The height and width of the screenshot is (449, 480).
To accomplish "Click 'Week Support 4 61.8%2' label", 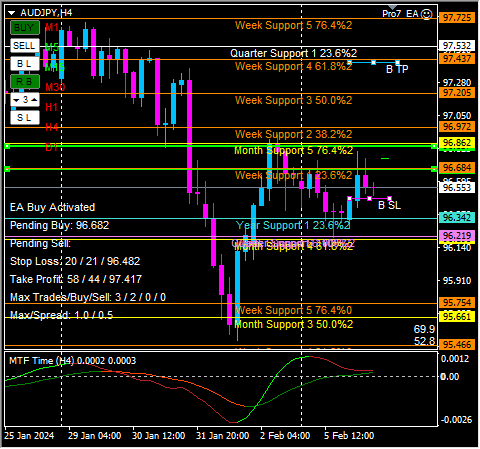I will pyautogui.click(x=293, y=66).
